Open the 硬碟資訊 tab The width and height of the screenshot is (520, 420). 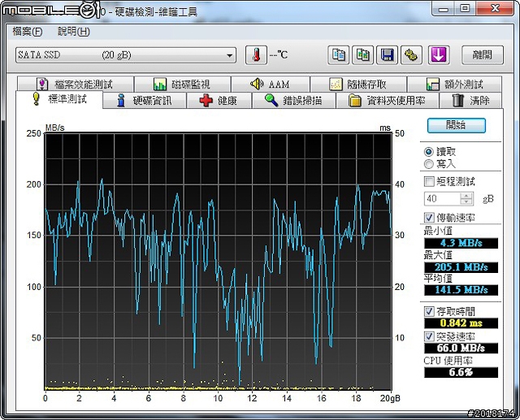[145, 101]
